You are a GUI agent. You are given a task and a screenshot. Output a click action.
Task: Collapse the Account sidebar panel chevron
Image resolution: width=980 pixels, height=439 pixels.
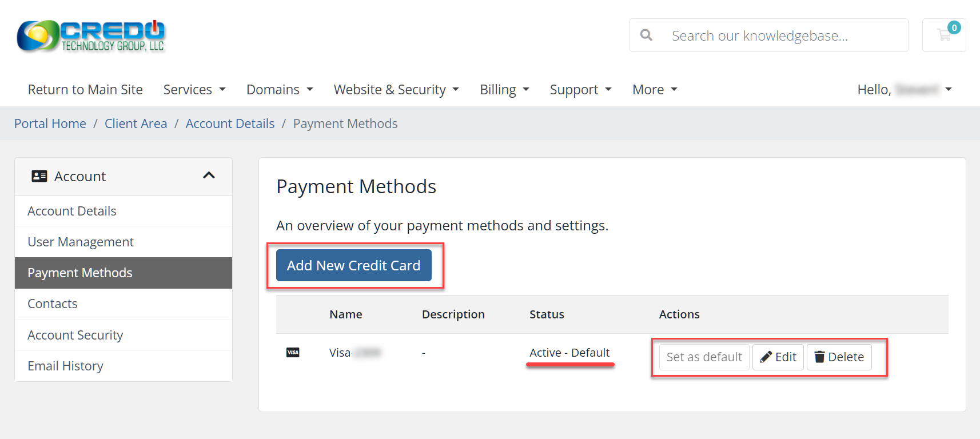209,175
